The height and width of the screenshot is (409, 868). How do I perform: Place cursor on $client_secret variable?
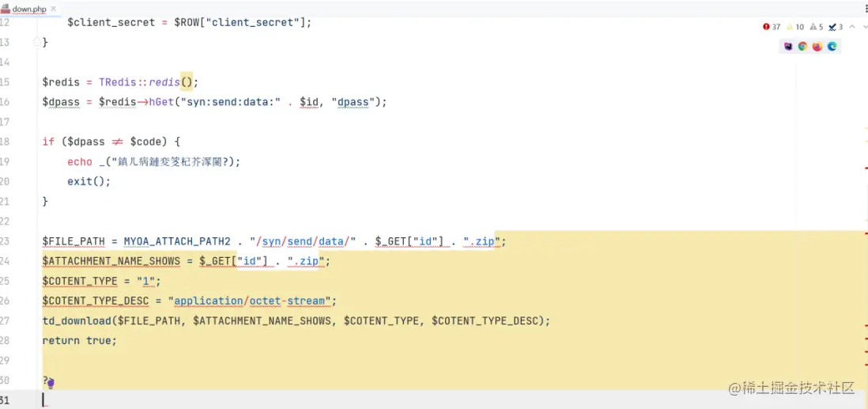[x=111, y=23]
